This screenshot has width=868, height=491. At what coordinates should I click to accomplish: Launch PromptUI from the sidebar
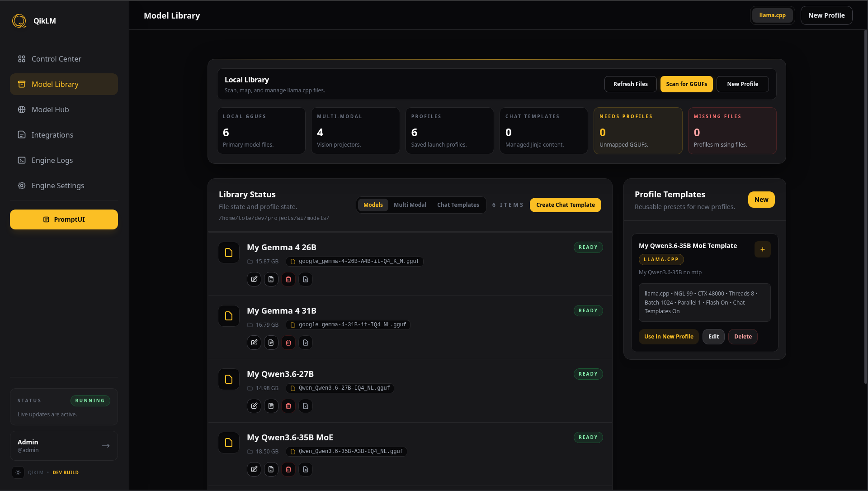[x=64, y=219]
